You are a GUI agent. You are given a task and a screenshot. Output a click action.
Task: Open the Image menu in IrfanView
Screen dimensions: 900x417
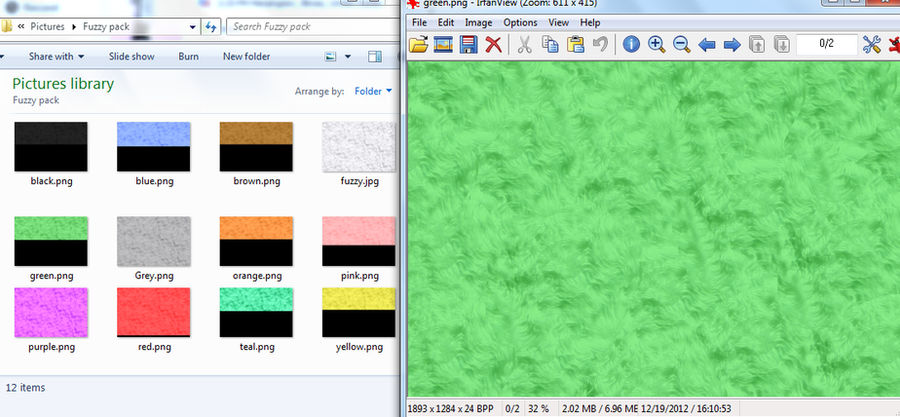[x=479, y=22]
